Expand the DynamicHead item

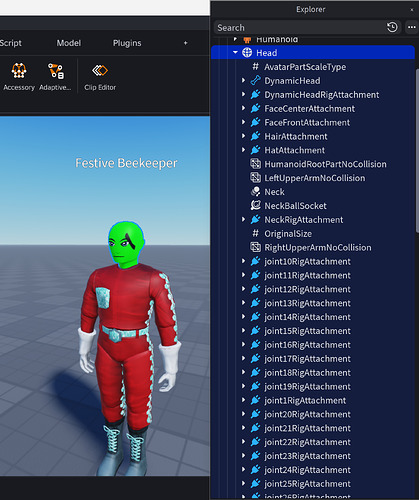click(244, 80)
